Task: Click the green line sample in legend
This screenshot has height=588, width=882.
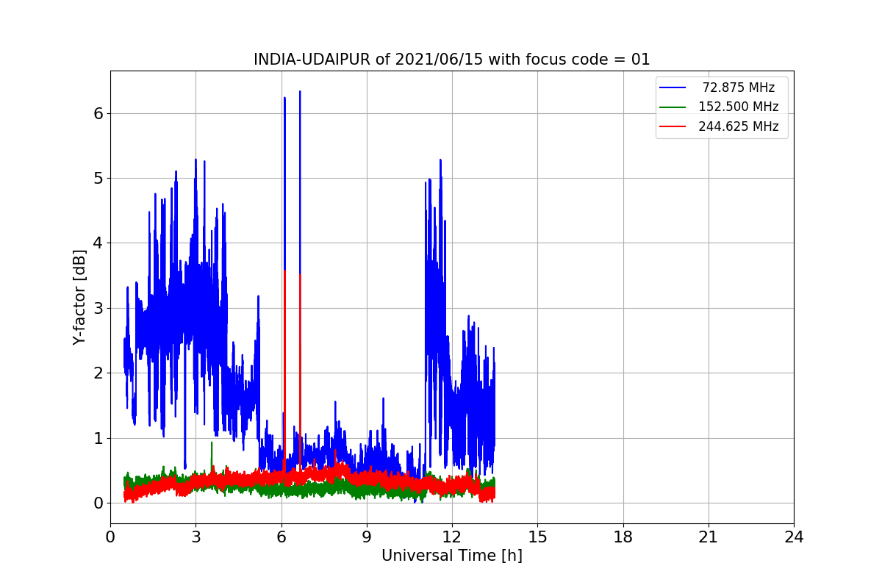Action: point(673,107)
